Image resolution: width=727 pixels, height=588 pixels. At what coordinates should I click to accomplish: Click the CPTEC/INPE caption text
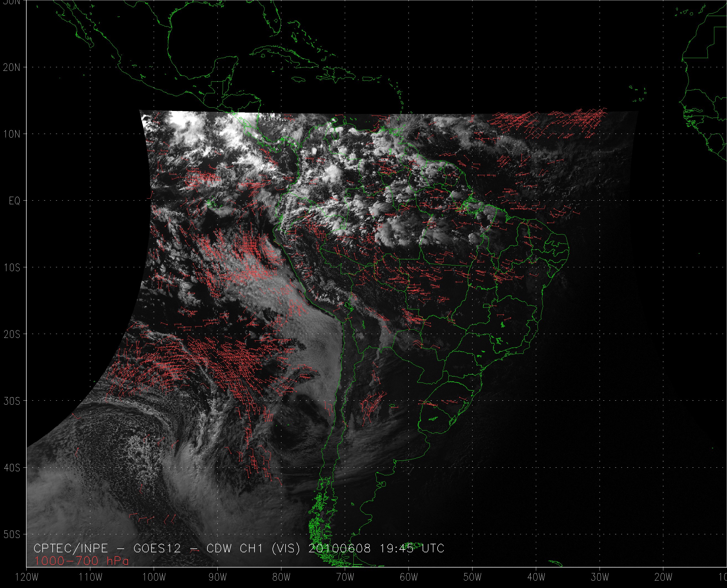point(71,548)
